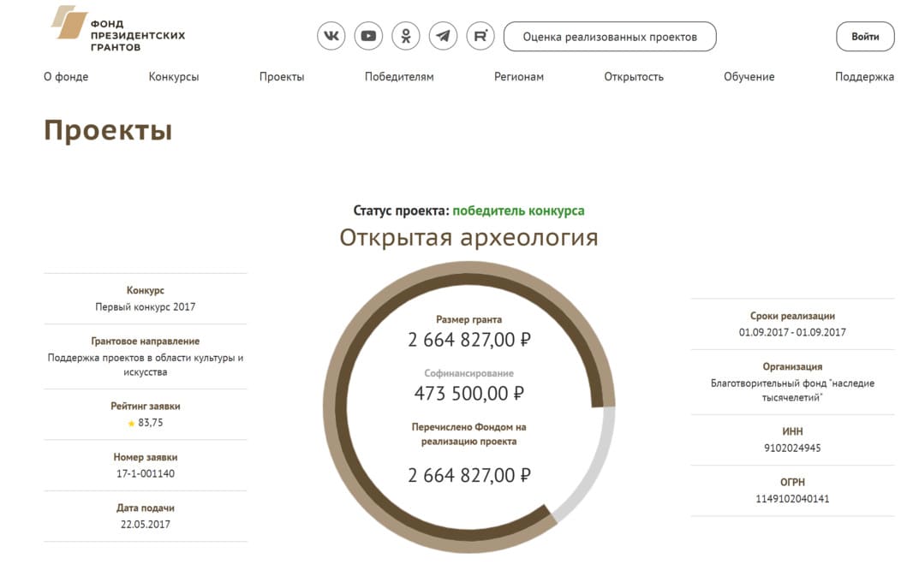The image size is (913, 588).
Task: Click the Софинансирование amount 473 500,00 ₽
Action: click(469, 394)
